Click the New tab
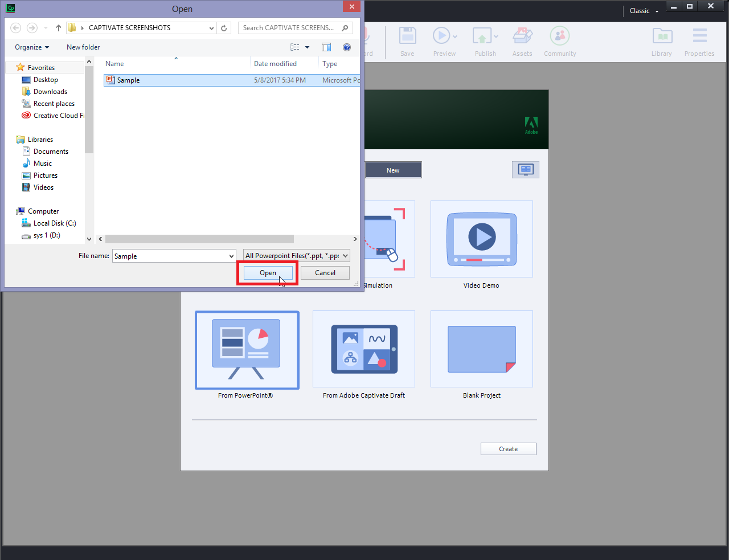Image resolution: width=729 pixels, height=560 pixels. 393,170
